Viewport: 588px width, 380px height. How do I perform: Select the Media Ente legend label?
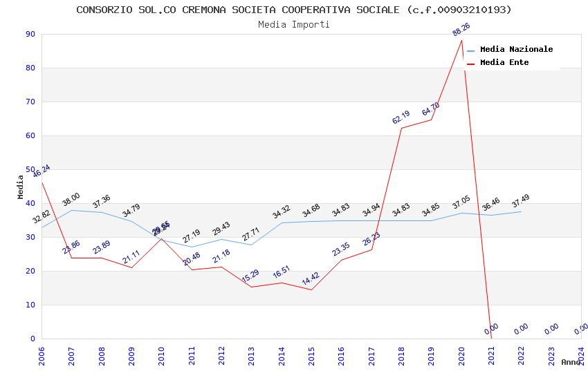tap(504, 62)
